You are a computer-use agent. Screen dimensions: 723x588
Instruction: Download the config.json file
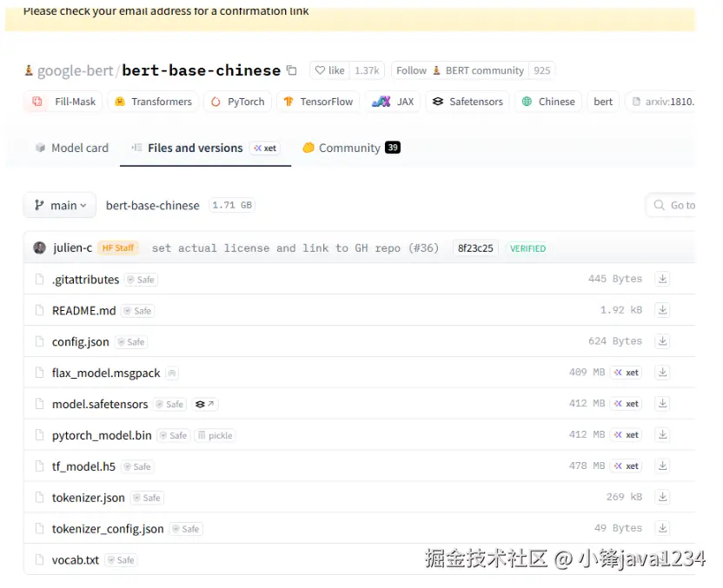click(662, 341)
